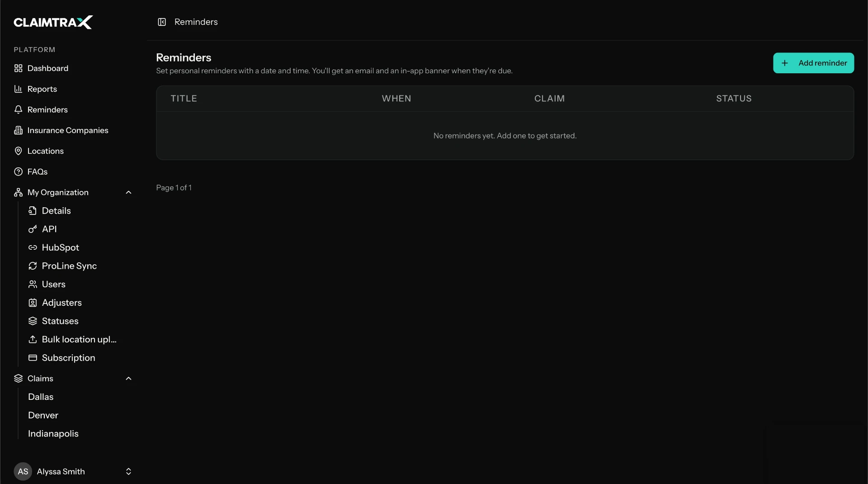Click the Users people icon

coord(33,285)
